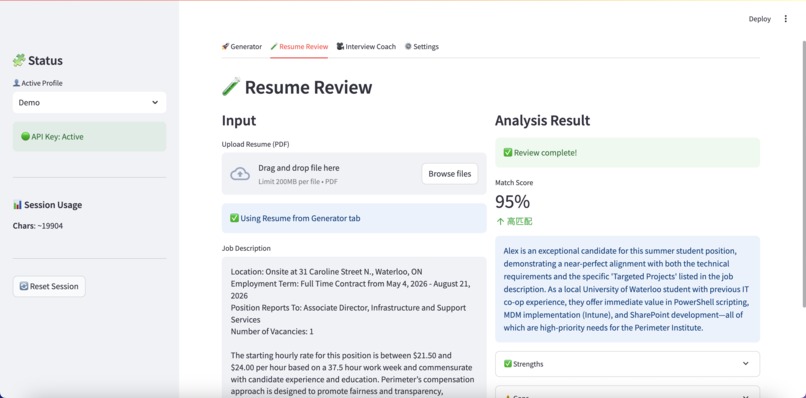806x398 pixels.
Task: Click the 'Match Score' label
Action: pyautogui.click(x=514, y=183)
